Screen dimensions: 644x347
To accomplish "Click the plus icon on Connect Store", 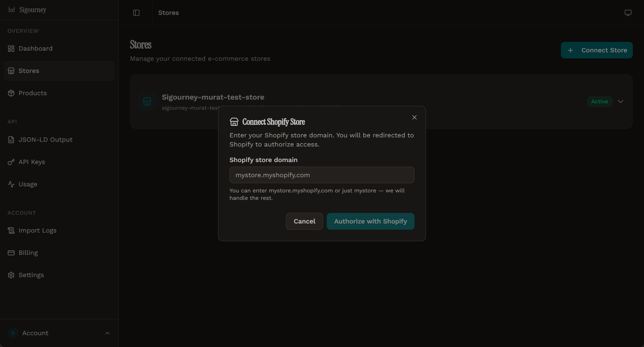I will pos(570,50).
